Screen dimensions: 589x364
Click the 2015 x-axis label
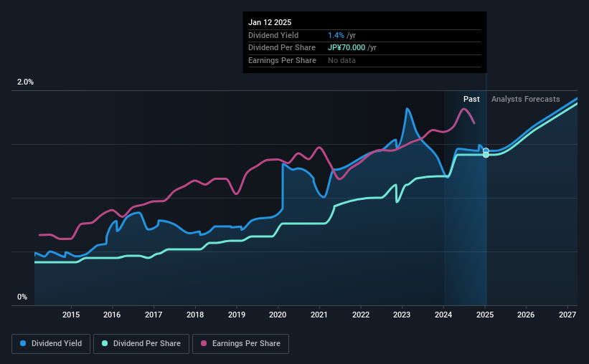(x=71, y=315)
